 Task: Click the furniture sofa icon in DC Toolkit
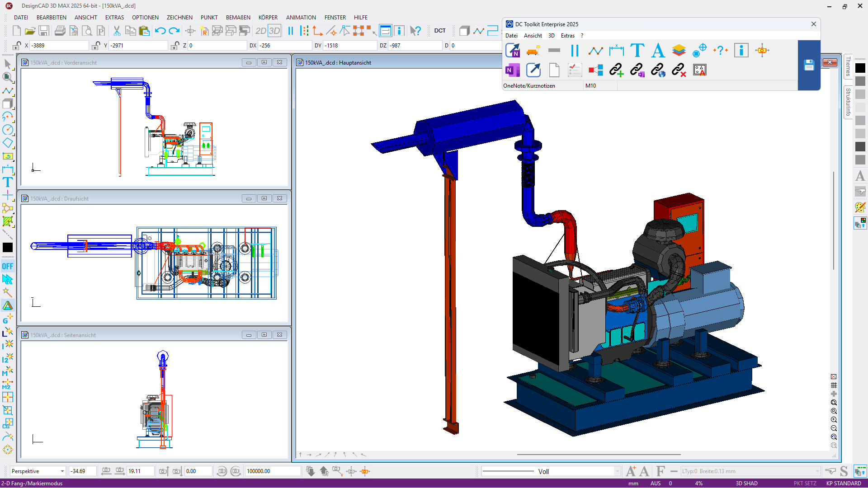533,50
